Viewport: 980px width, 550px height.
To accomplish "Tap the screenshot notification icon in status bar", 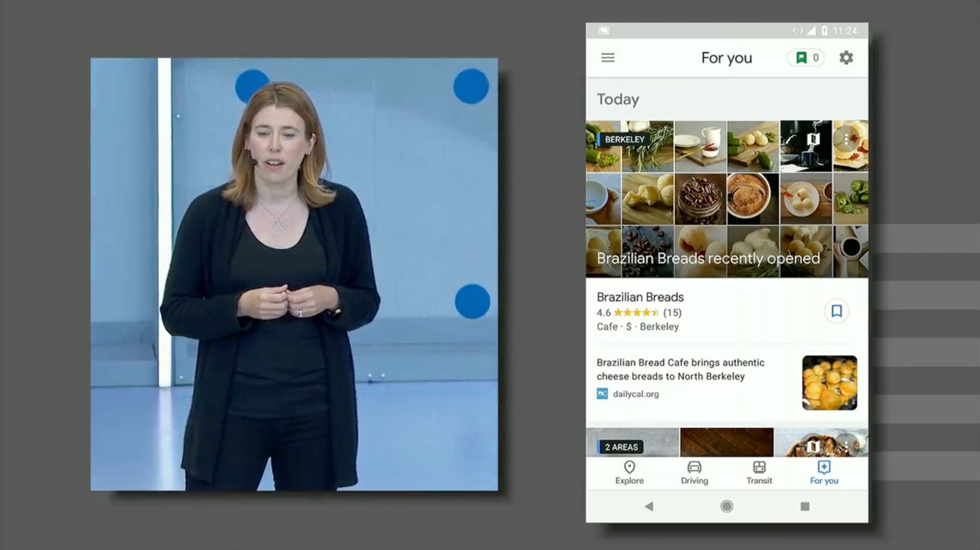I will 604,31.
